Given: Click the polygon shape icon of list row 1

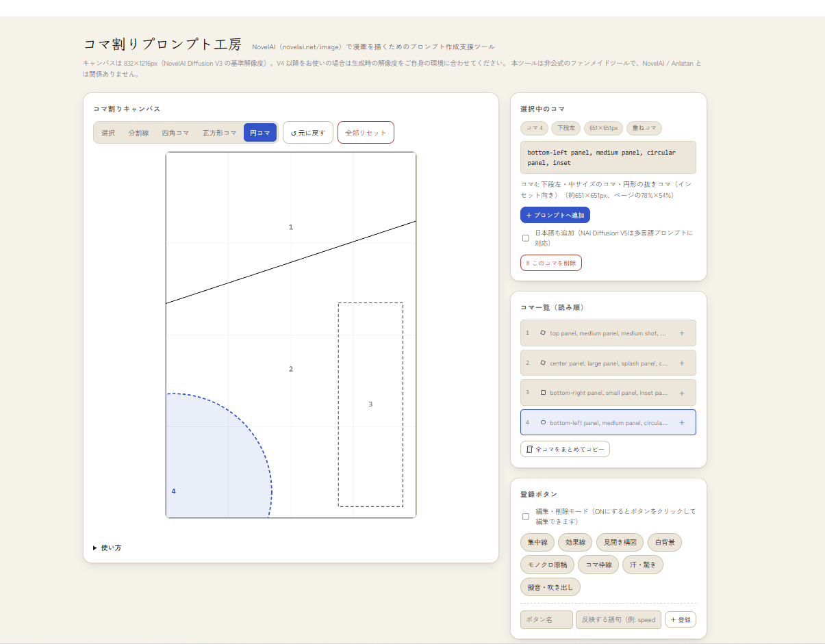Looking at the screenshot, I should 543,333.
